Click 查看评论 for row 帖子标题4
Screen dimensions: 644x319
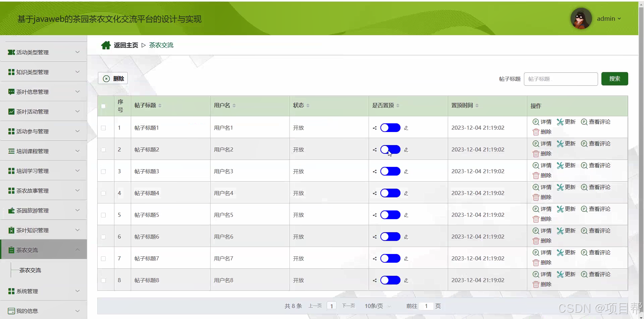tap(596, 187)
